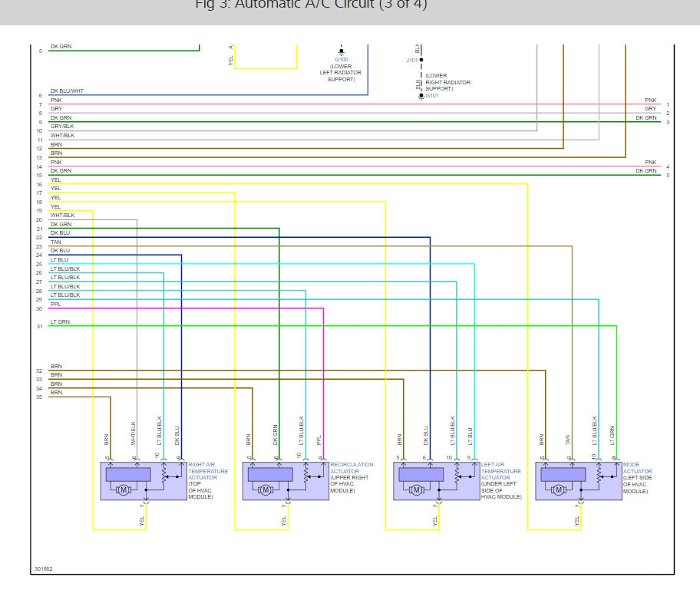Click the vertical LT BLU label above left actuator
This screenshot has height=593, width=700.
(x=470, y=437)
